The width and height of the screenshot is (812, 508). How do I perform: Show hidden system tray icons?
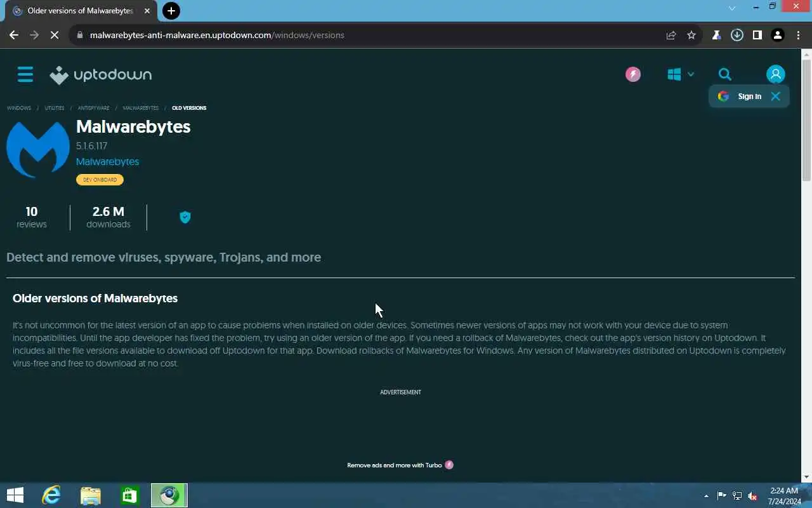pos(707,496)
